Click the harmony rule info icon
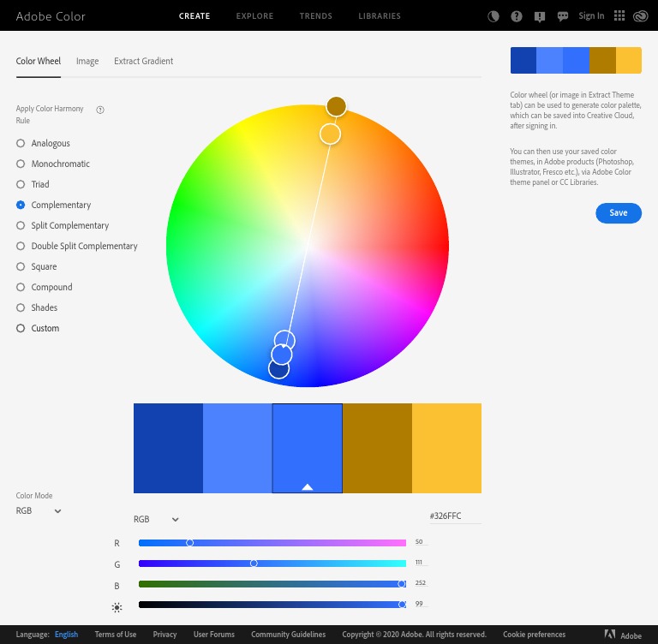The width and height of the screenshot is (658, 644). [100, 110]
